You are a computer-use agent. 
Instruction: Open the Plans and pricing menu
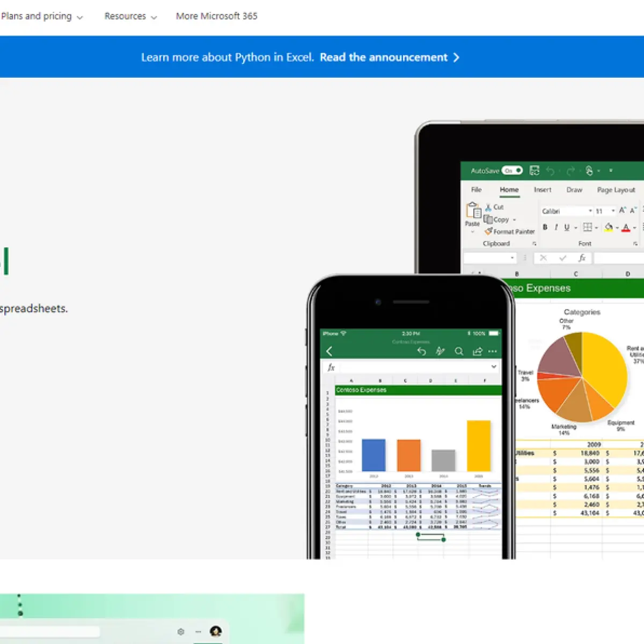click(x=42, y=17)
